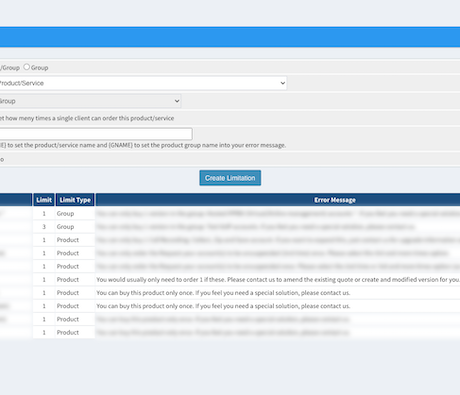Click the {GNAME} hint text line
The width and height of the screenshot is (460, 395).
[143, 145]
